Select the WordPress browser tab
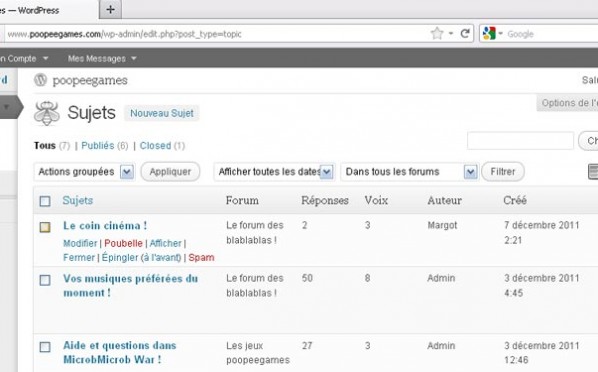Screen dimensions: 598x372 point(49,10)
